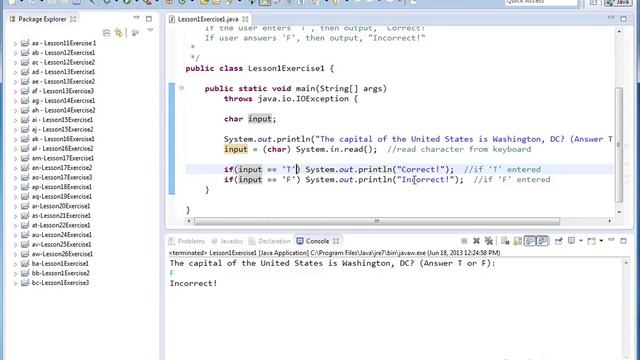This screenshot has height=360, width=640.
Task: Close the Lesson1Exercise1.java editor tab
Action: (245, 19)
